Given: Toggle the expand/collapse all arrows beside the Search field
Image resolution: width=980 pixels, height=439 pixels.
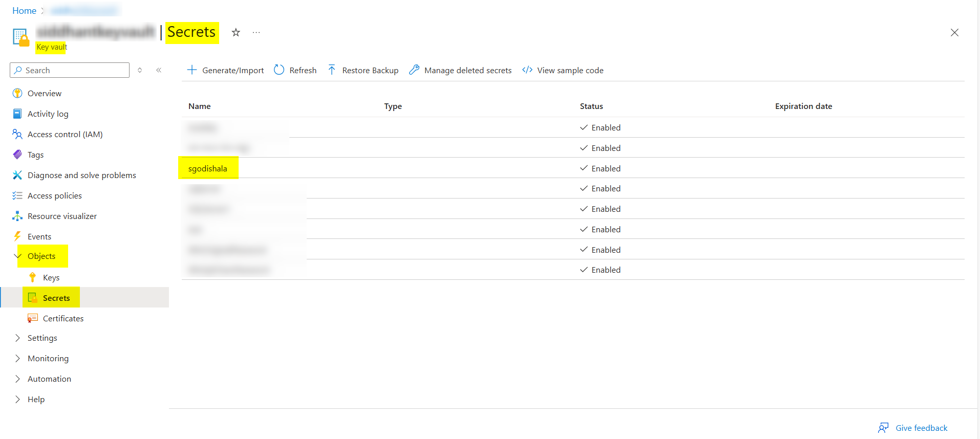Looking at the screenshot, I should [140, 70].
